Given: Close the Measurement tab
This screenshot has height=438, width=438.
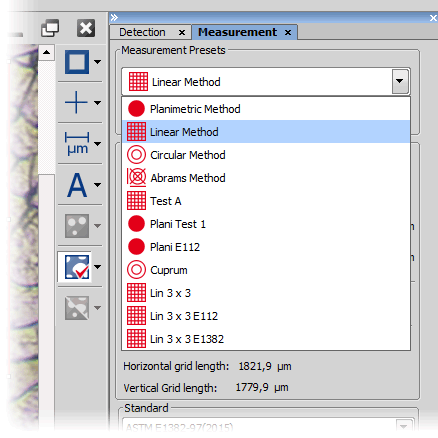Looking at the screenshot, I should [x=288, y=33].
